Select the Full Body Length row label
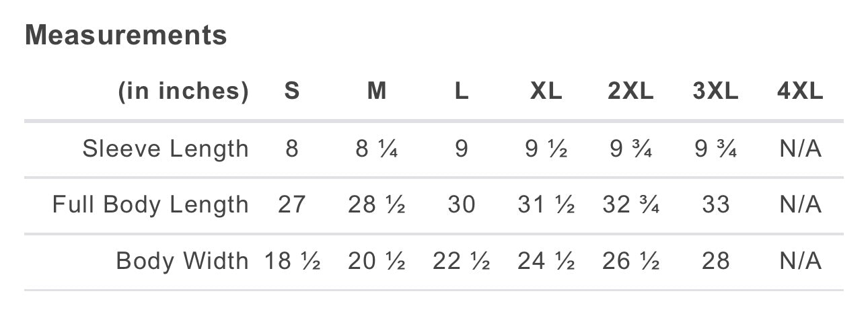The height and width of the screenshot is (312, 868). [151, 204]
